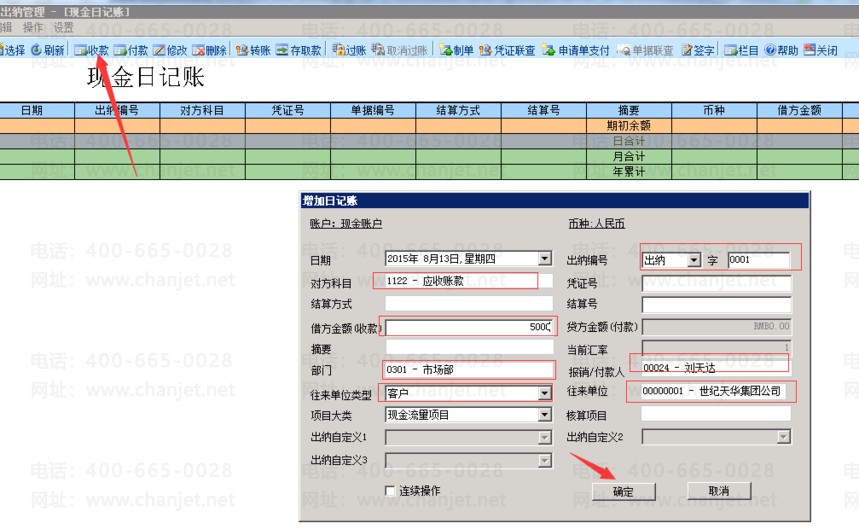Cancel with the 取消 button
The image size is (859, 529).
coord(719,491)
